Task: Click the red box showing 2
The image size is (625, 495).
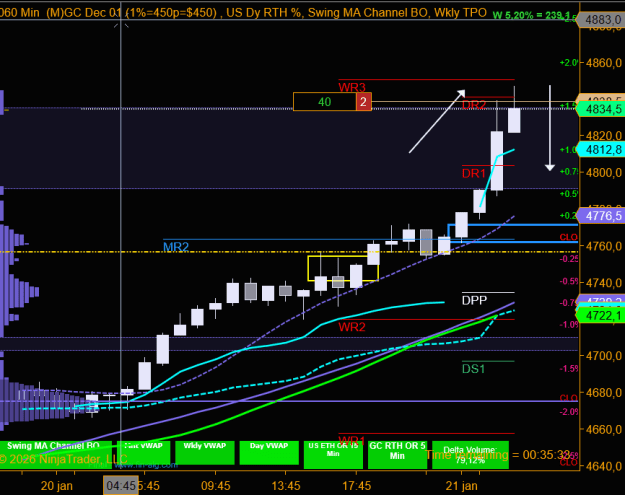Action: [x=364, y=102]
